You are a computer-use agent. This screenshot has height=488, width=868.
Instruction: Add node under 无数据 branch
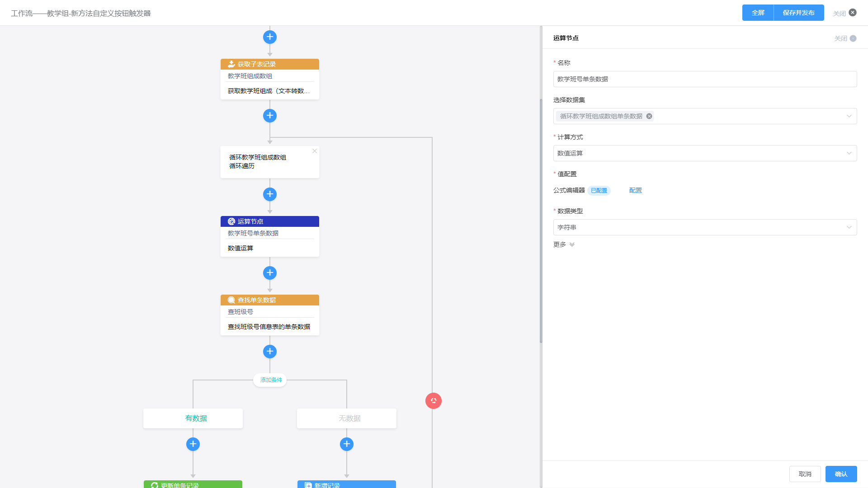(x=347, y=444)
